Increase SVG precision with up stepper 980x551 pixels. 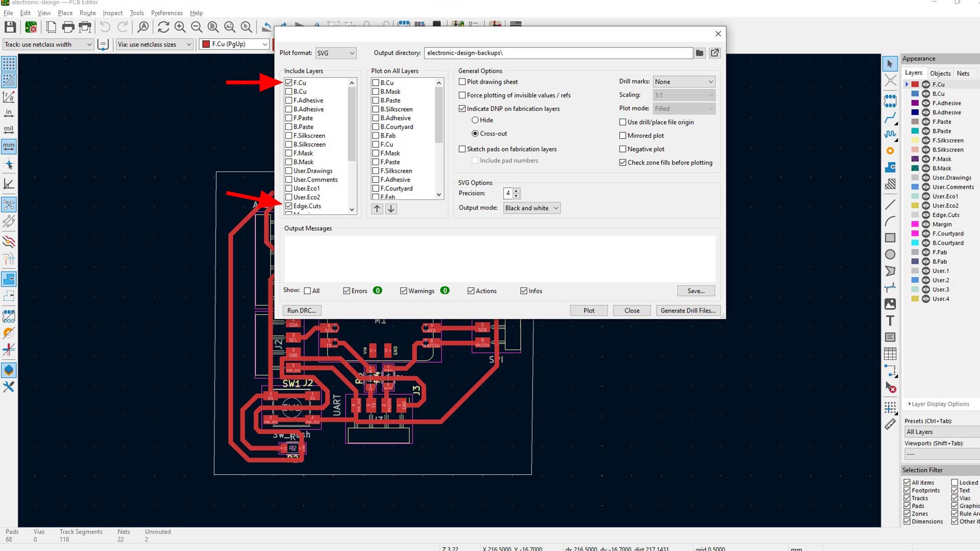517,191
